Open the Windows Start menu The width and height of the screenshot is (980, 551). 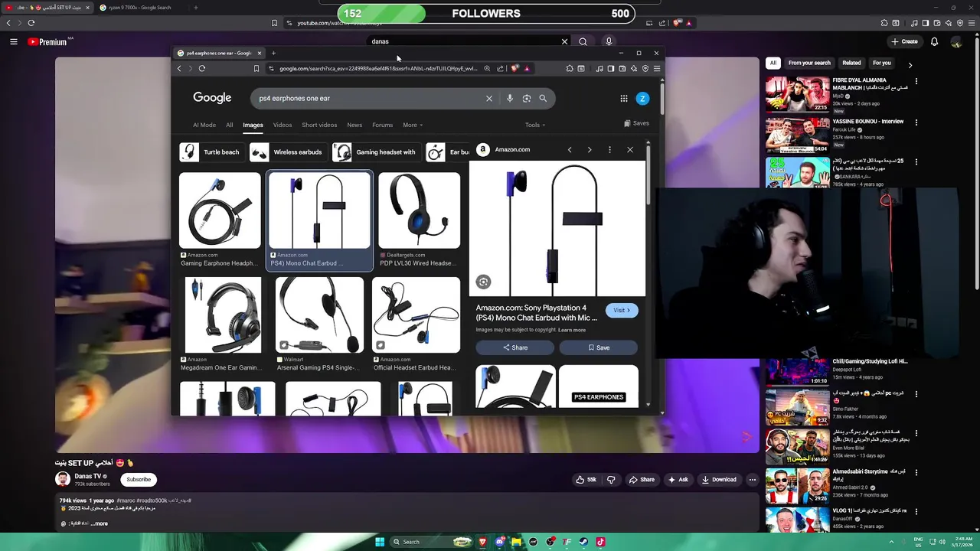click(x=379, y=542)
